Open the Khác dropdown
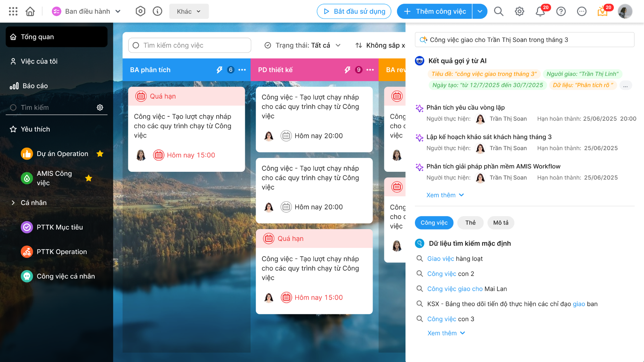 (189, 11)
